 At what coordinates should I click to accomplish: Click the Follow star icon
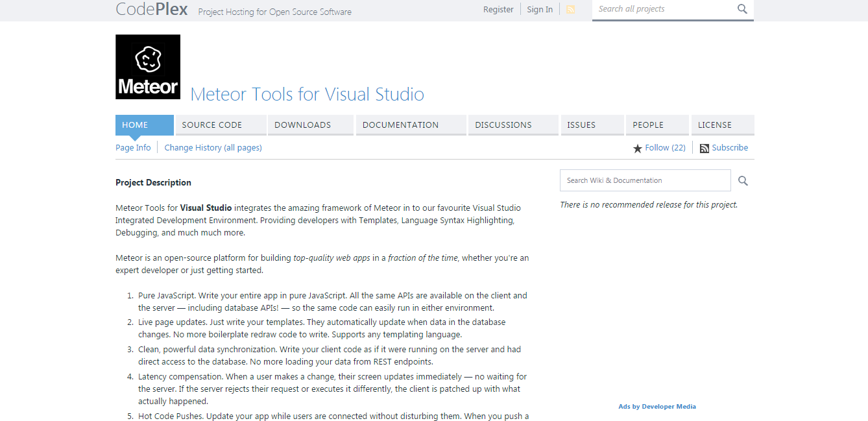pyautogui.click(x=638, y=149)
